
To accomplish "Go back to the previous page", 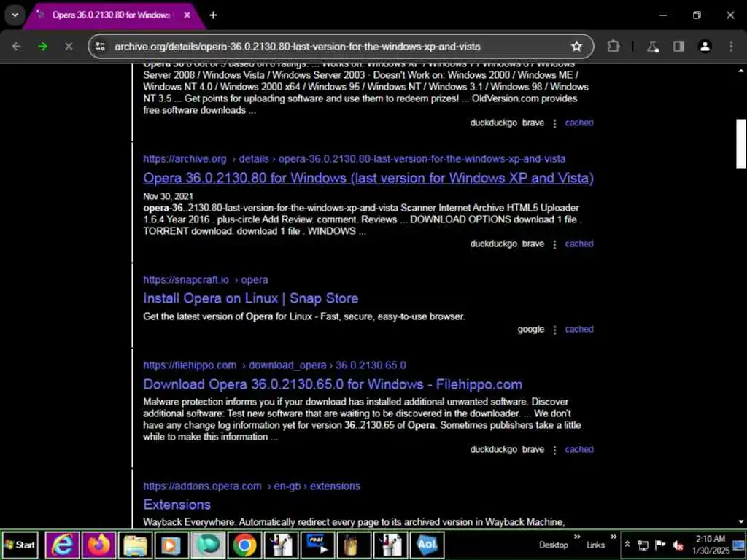I will pyautogui.click(x=17, y=46).
